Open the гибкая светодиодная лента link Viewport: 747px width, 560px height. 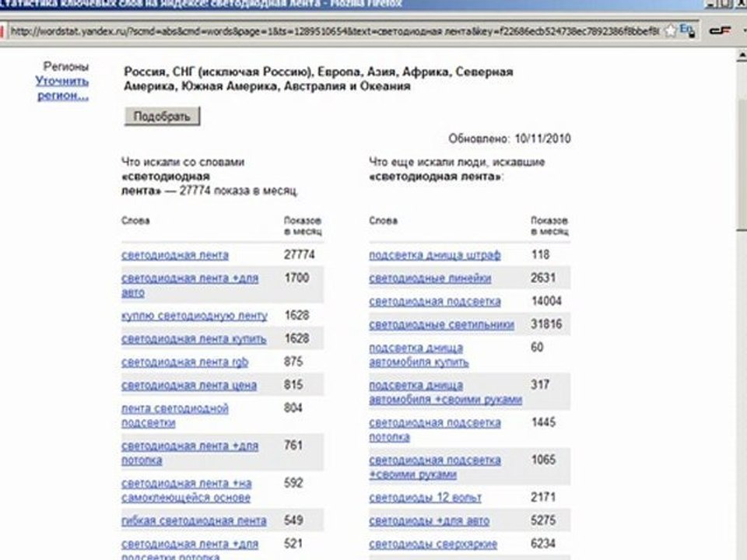[x=194, y=521]
